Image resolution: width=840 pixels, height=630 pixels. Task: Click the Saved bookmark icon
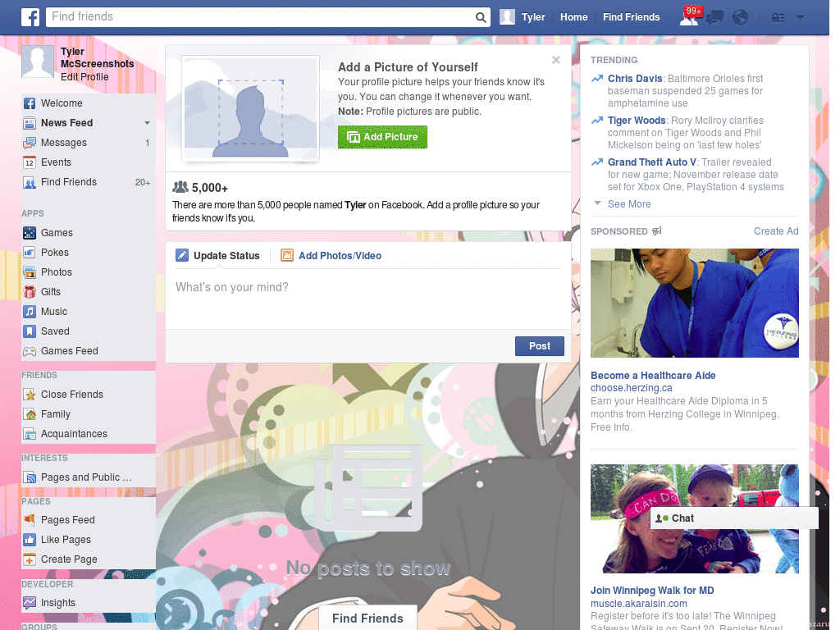[x=30, y=331]
